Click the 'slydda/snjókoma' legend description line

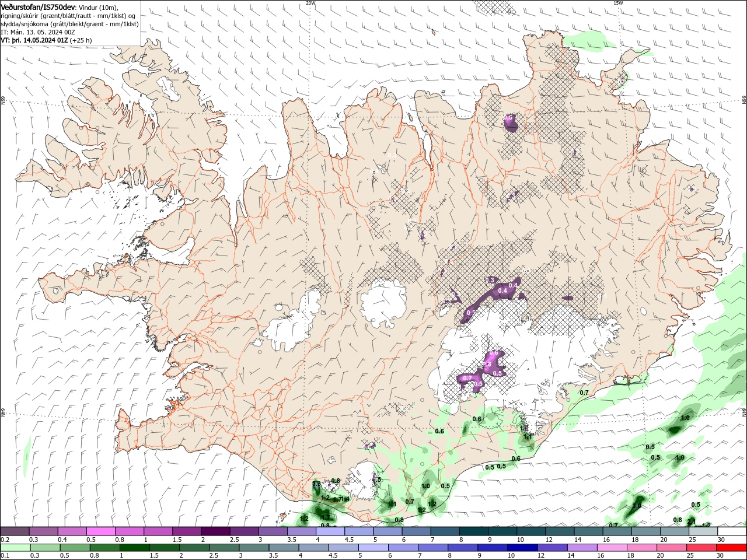[x=69, y=24]
